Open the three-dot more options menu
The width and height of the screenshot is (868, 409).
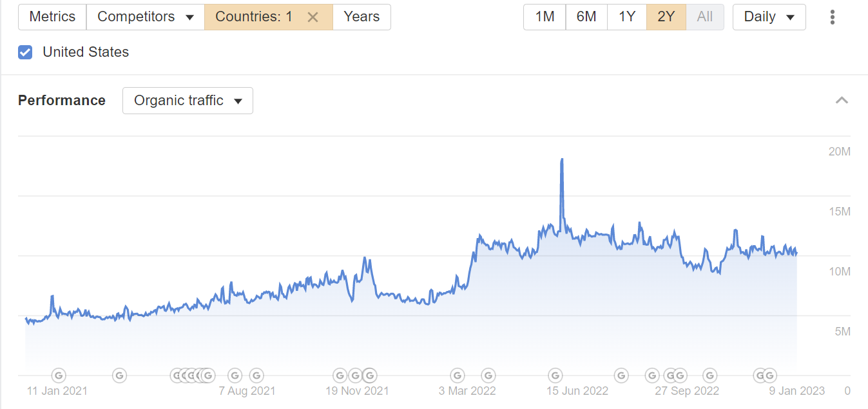pos(833,17)
